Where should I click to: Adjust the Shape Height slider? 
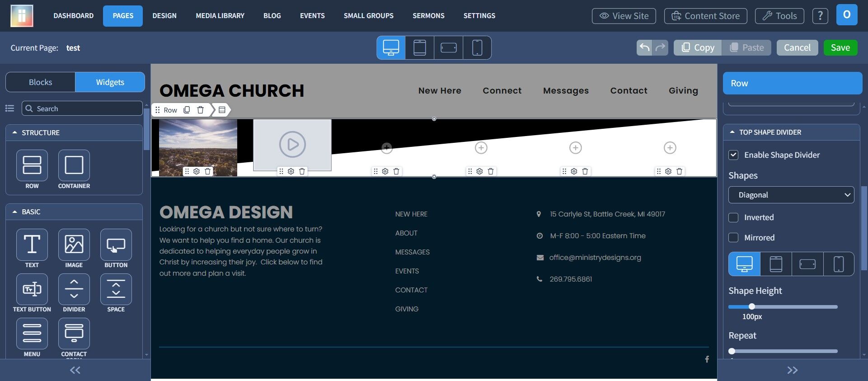(752, 307)
